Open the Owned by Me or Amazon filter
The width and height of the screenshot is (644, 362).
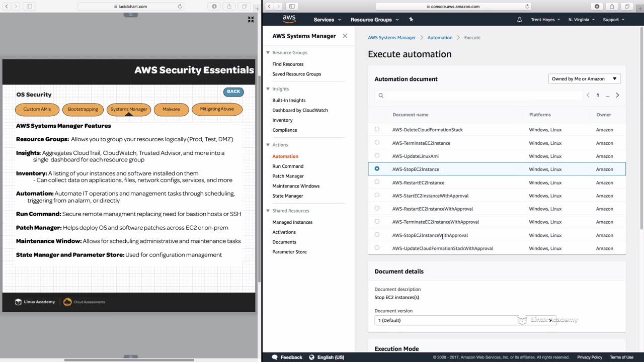tap(584, 79)
